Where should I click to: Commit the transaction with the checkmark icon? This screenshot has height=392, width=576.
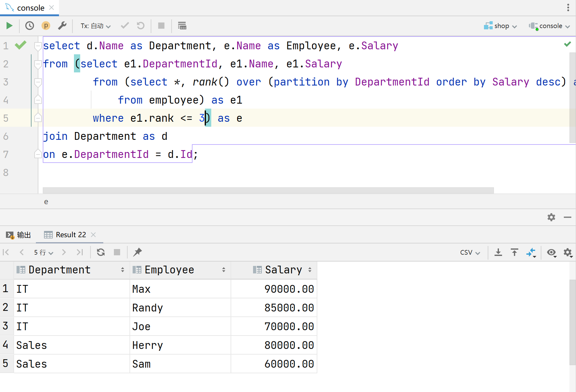[x=125, y=26]
